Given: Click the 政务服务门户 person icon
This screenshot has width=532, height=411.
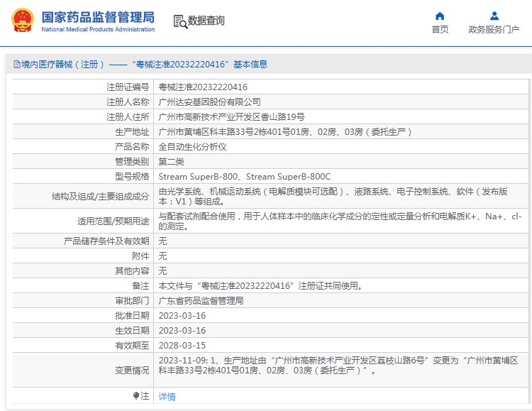Looking at the screenshot, I should tap(494, 16).
